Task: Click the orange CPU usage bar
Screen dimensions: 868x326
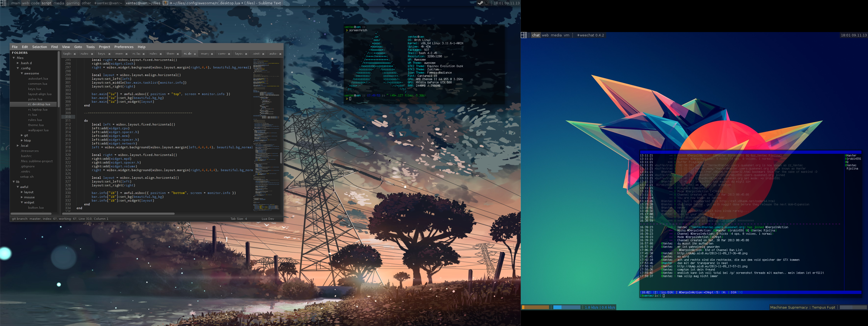Action: click(x=535, y=308)
